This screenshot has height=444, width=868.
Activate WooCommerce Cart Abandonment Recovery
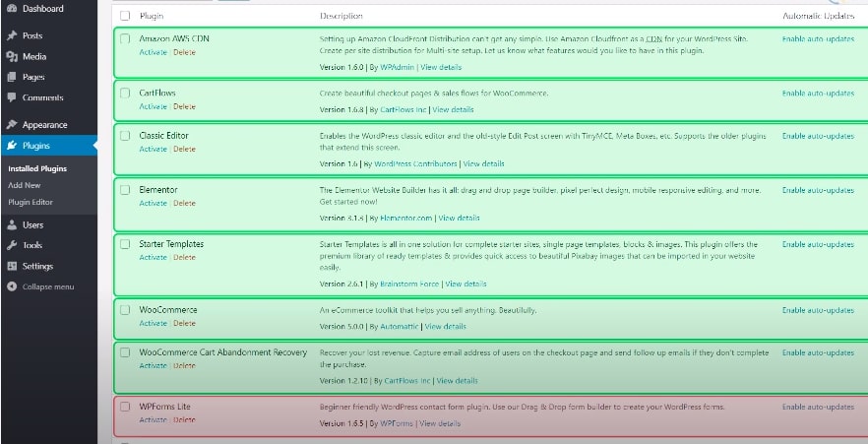pos(153,366)
